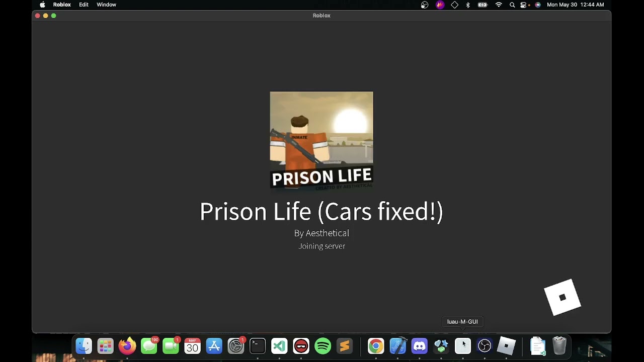Open the Apple menu
The width and height of the screenshot is (644, 362).
point(42,5)
